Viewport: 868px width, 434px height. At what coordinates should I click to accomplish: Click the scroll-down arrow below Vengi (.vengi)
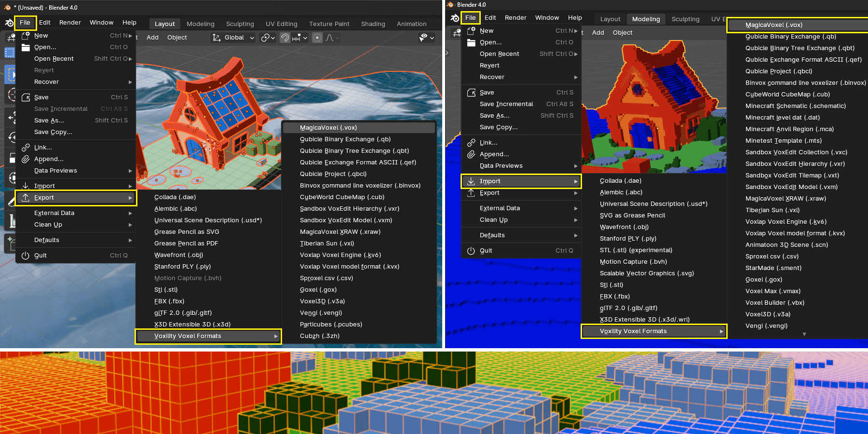[x=804, y=334]
